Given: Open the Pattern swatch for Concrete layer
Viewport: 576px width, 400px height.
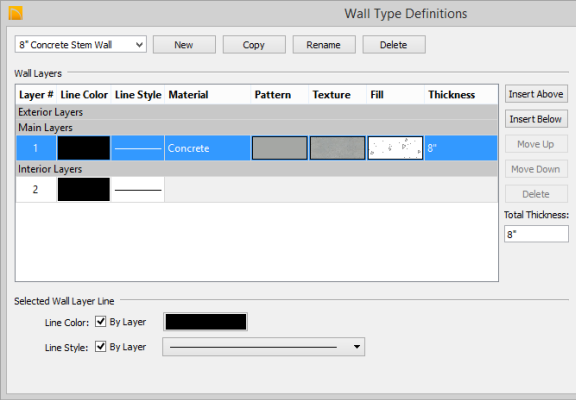Looking at the screenshot, I should pyautogui.click(x=280, y=148).
